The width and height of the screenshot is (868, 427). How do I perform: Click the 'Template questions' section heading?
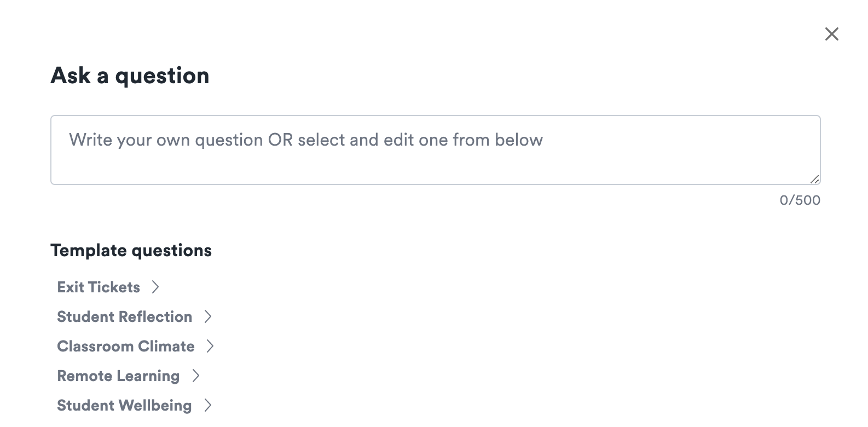click(131, 250)
